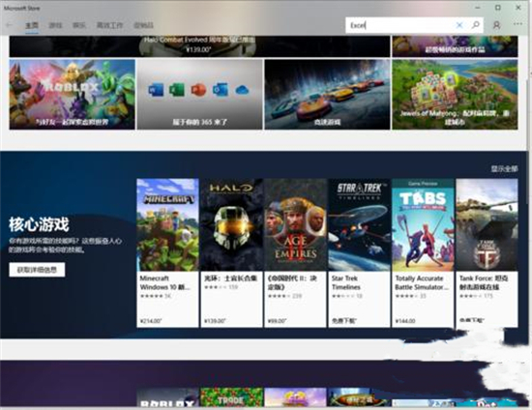Click the Excel icon in 365 banner
This screenshot has width=532, height=410.
(177, 90)
